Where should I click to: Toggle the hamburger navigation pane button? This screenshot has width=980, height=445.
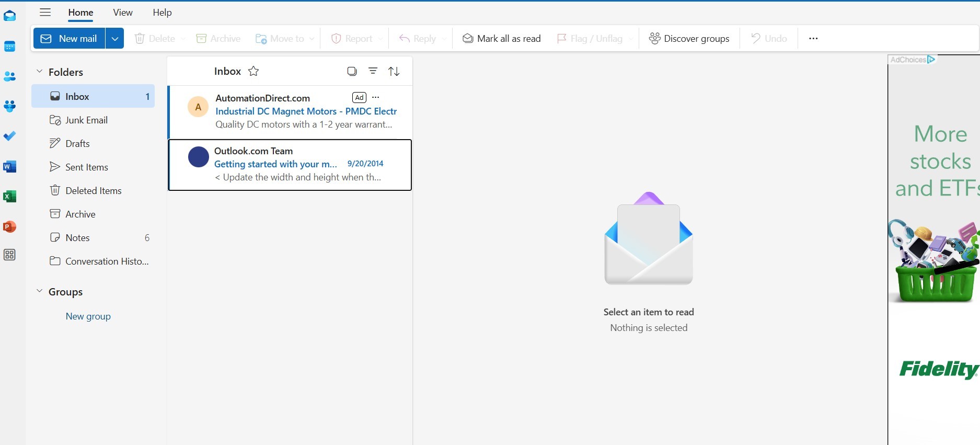(x=45, y=12)
